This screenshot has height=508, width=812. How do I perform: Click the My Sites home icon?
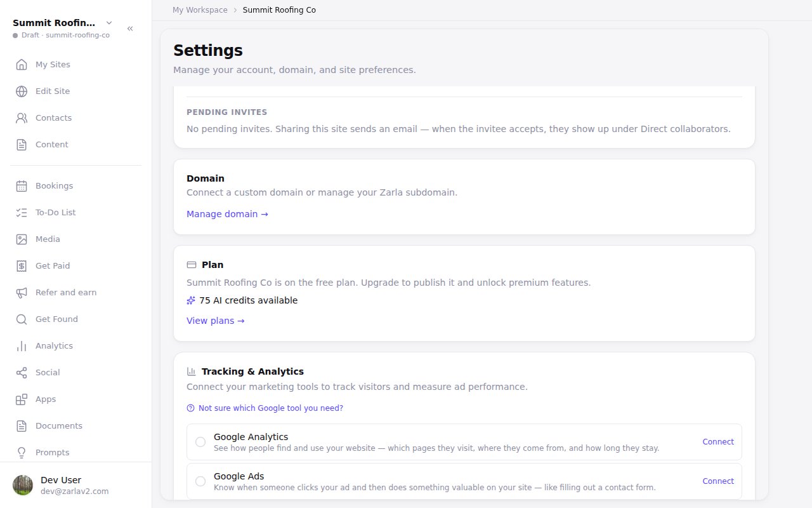pyautogui.click(x=22, y=65)
